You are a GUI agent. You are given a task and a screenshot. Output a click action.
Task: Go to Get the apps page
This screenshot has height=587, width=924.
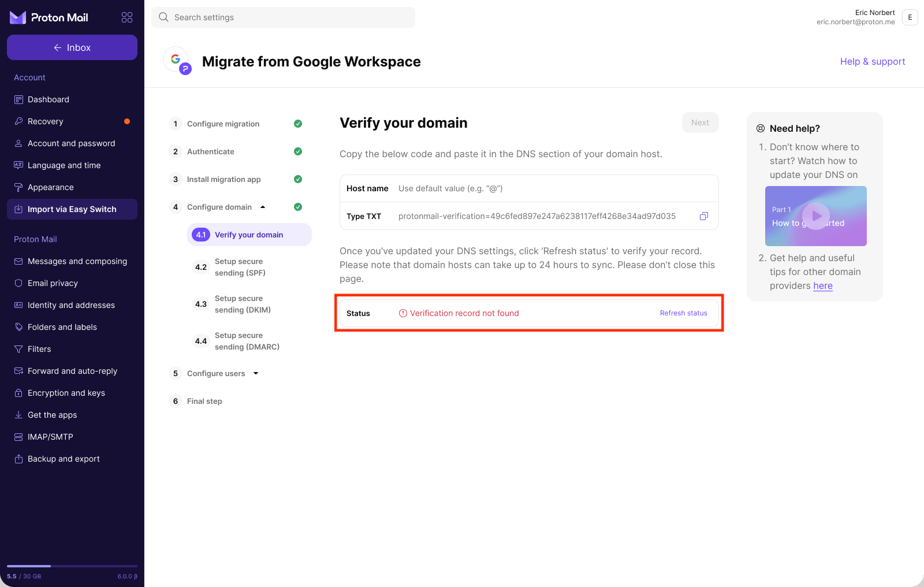click(72, 415)
